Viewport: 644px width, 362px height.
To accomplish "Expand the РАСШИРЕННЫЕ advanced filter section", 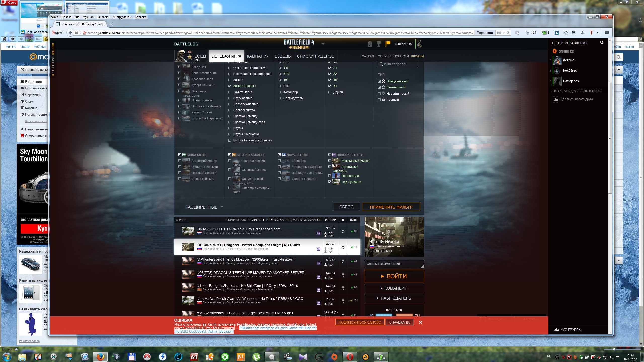I will tap(204, 207).
